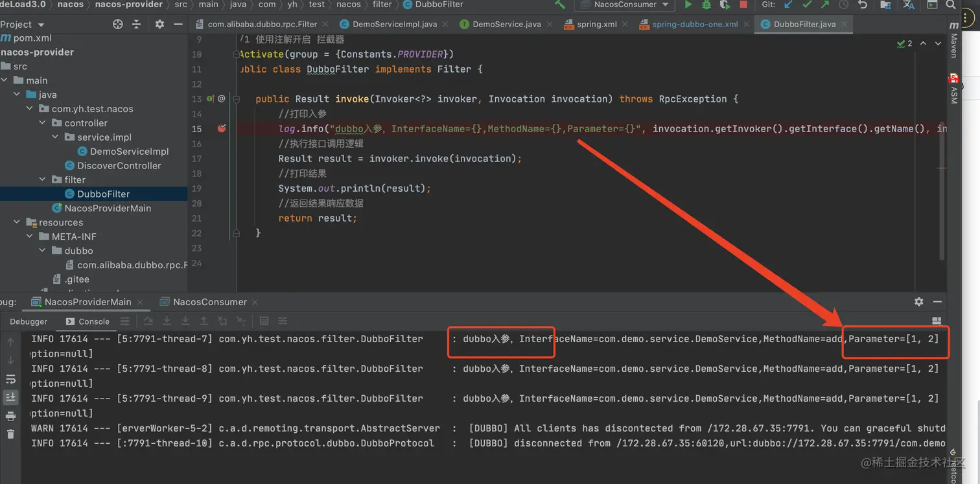Switch to the spring-dubbo-one.xml tab
The width and height of the screenshot is (980, 484).
coord(695,24)
